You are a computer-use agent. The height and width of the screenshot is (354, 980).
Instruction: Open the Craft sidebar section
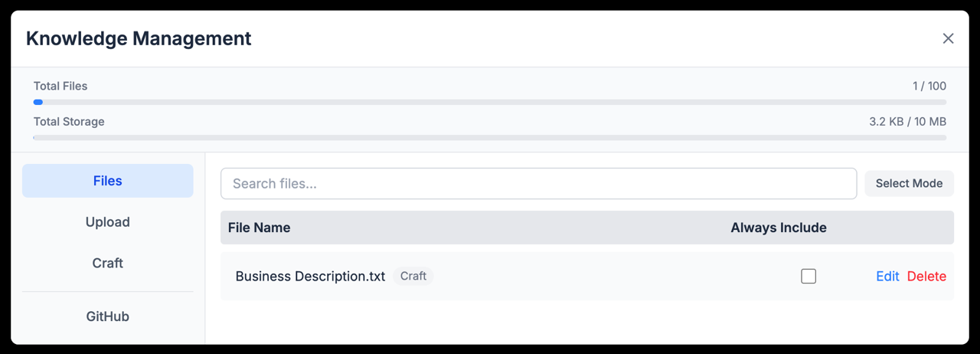click(107, 263)
